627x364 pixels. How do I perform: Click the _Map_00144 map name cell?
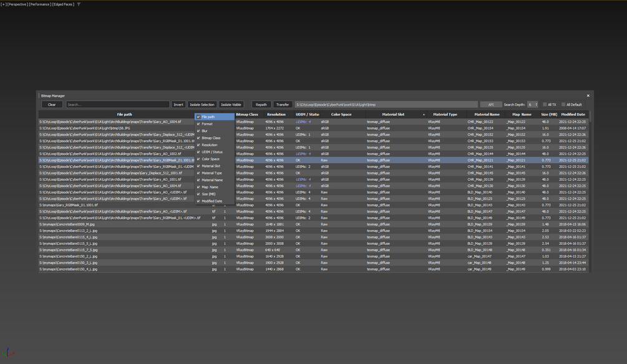tap(516, 154)
